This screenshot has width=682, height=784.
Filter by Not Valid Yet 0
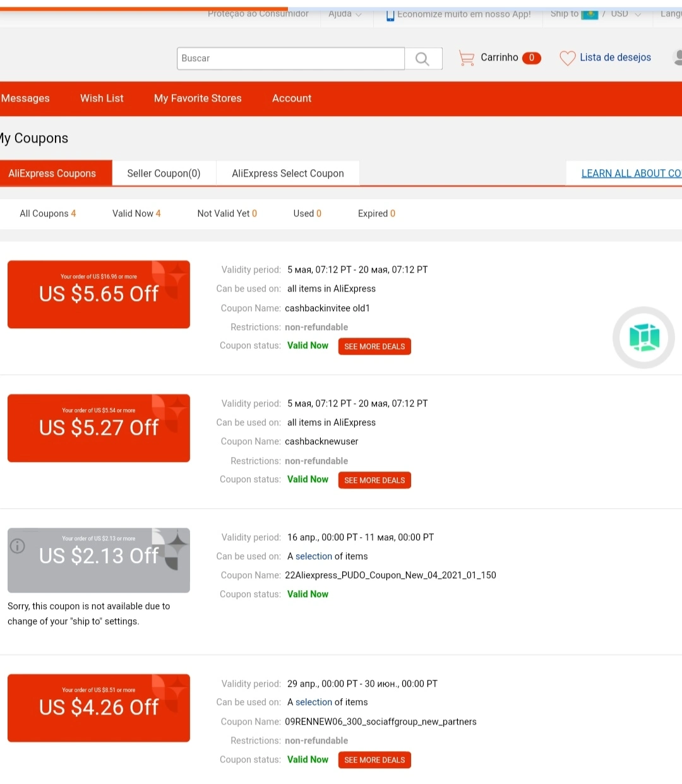point(227,213)
